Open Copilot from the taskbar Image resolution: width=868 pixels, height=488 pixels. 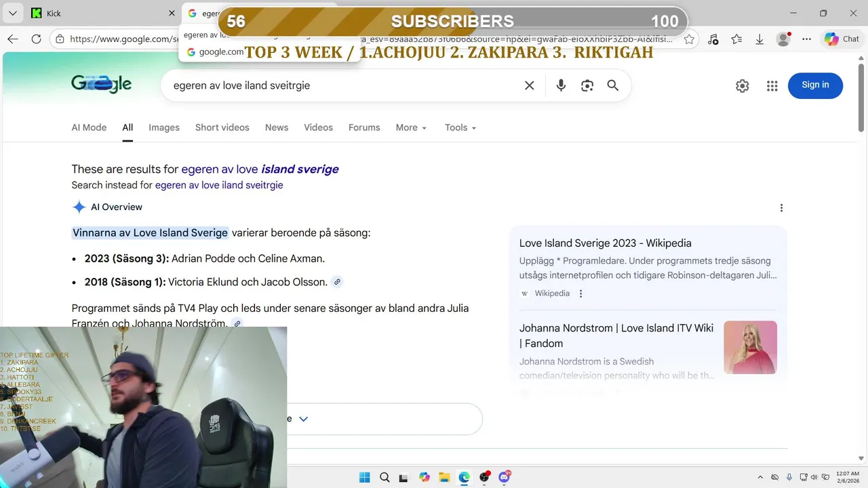[425, 477]
